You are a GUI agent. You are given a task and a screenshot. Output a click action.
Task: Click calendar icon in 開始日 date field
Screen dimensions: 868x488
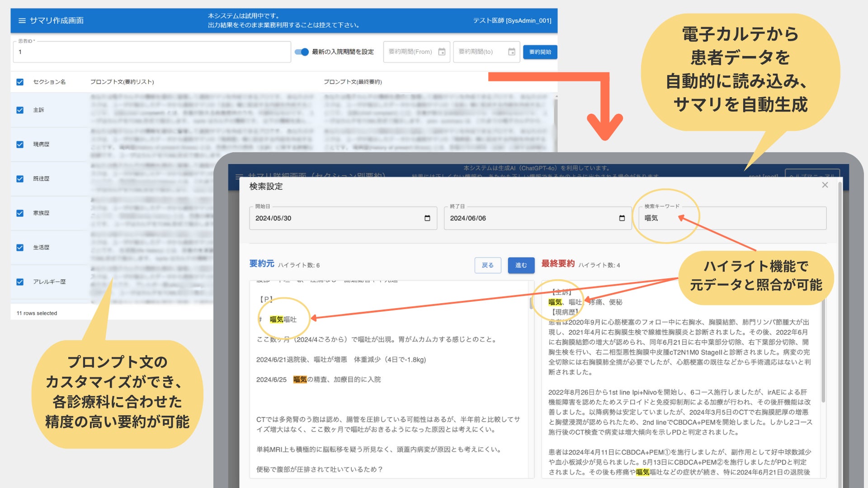(427, 218)
